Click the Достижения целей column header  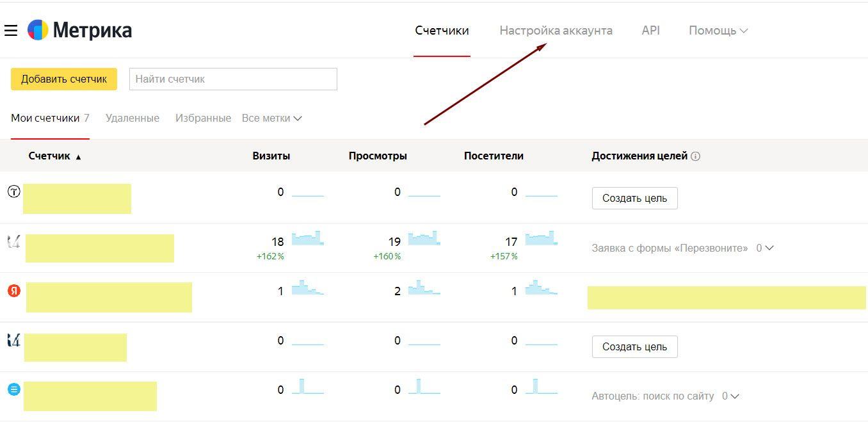[x=639, y=156]
